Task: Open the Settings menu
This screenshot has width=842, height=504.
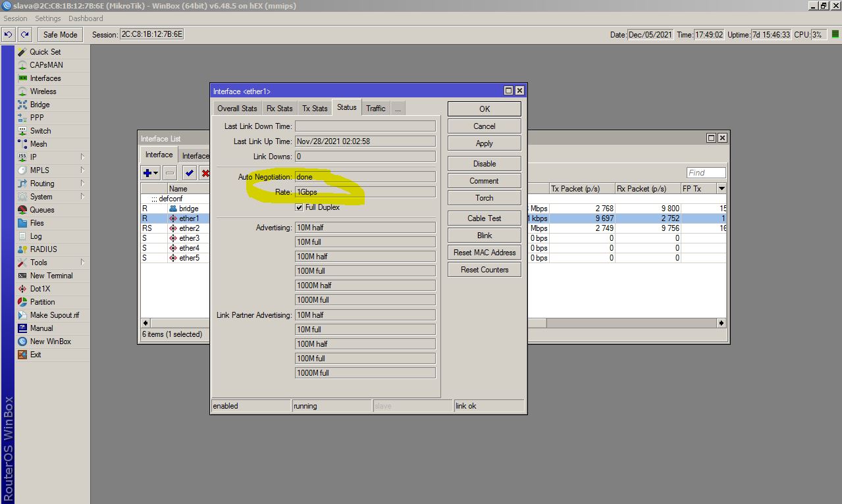Action: click(x=47, y=18)
